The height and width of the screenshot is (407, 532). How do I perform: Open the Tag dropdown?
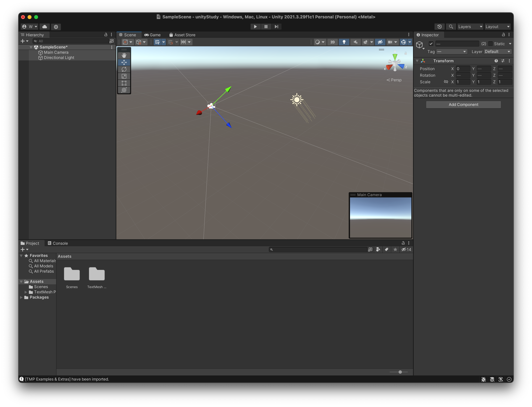pyautogui.click(x=452, y=52)
